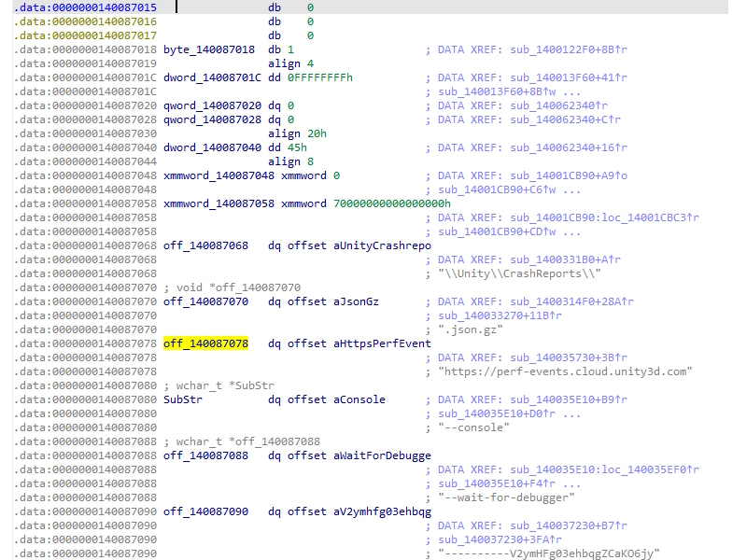Viewport: 747px width, 560px height.
Task: Select the xmmword_140087058 label
Action: coord(218,203)
